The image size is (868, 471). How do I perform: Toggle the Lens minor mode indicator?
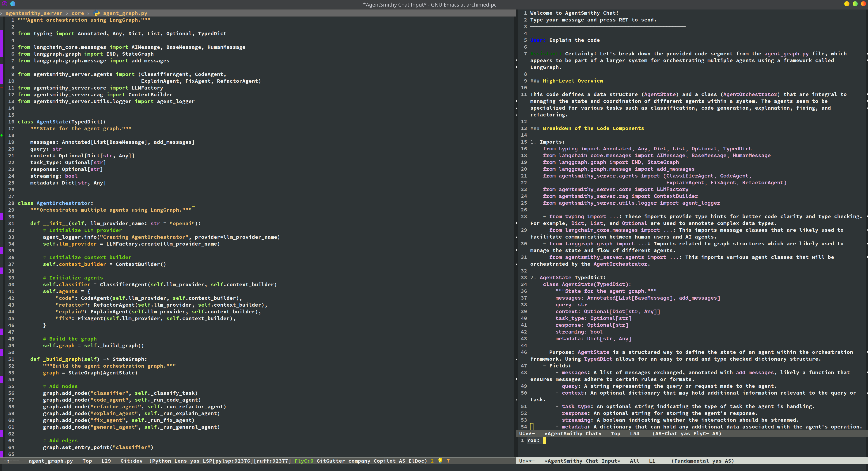(181, 461)
